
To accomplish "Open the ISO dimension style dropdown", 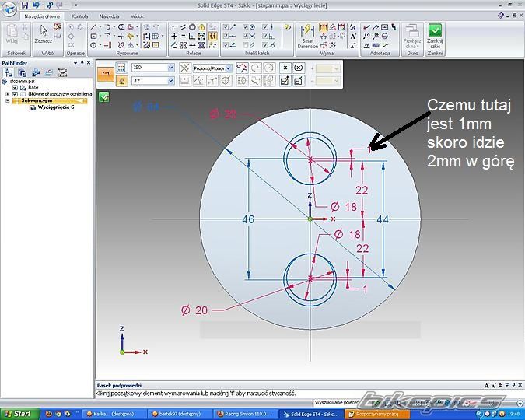I will 170,68.
